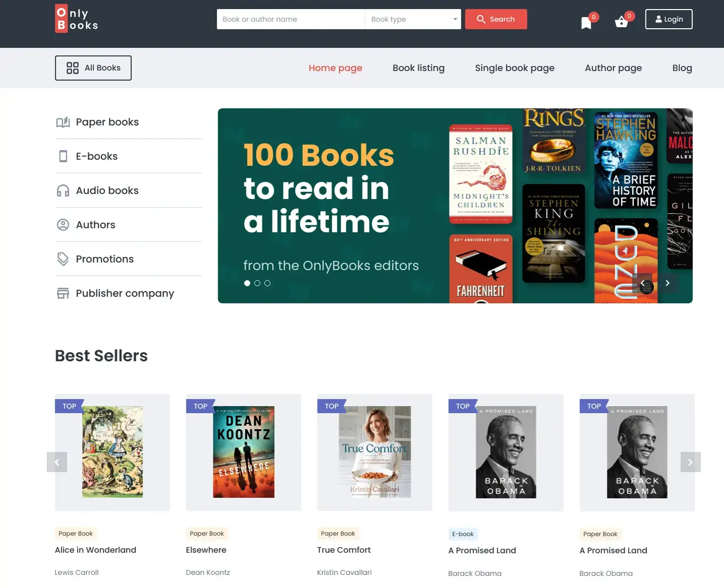Open the shopping basket icon
This screenshot has height=588, width=724.
(x=621, y=22)
